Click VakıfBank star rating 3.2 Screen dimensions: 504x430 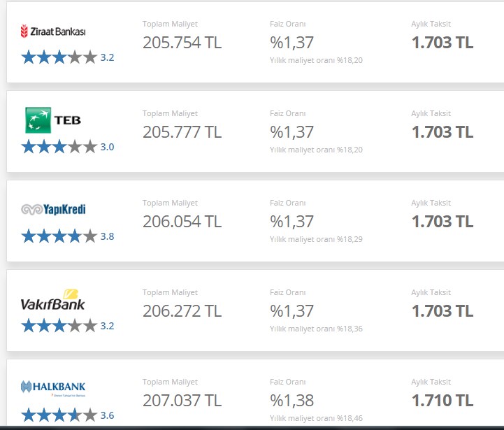[x=68, y=326]
